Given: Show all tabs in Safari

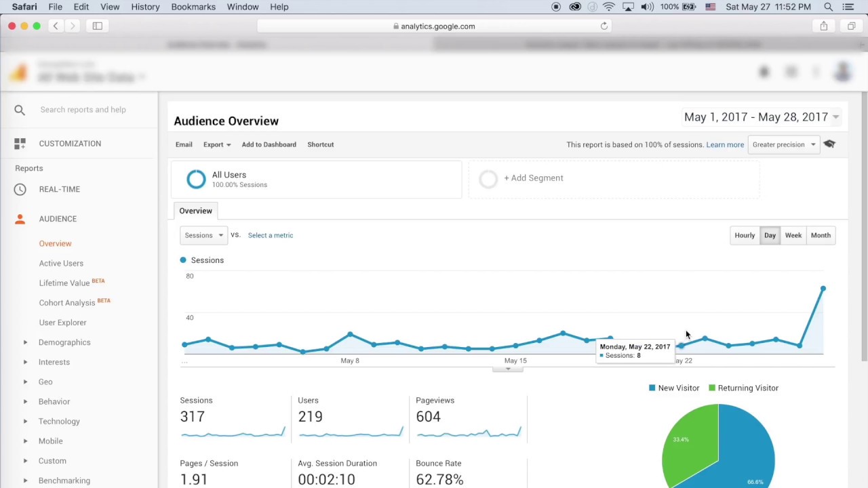Looking at the screenshot, I should point(852,26).
